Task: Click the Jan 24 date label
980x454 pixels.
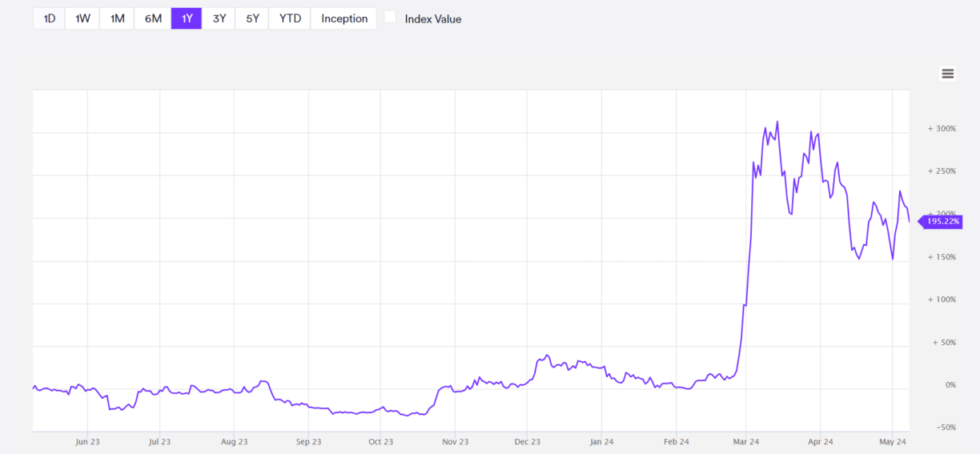Action: click(x=601, y=440)
